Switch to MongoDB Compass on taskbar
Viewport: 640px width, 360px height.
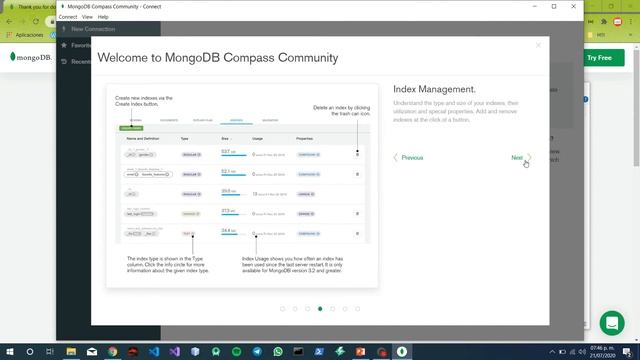[402, 351]
